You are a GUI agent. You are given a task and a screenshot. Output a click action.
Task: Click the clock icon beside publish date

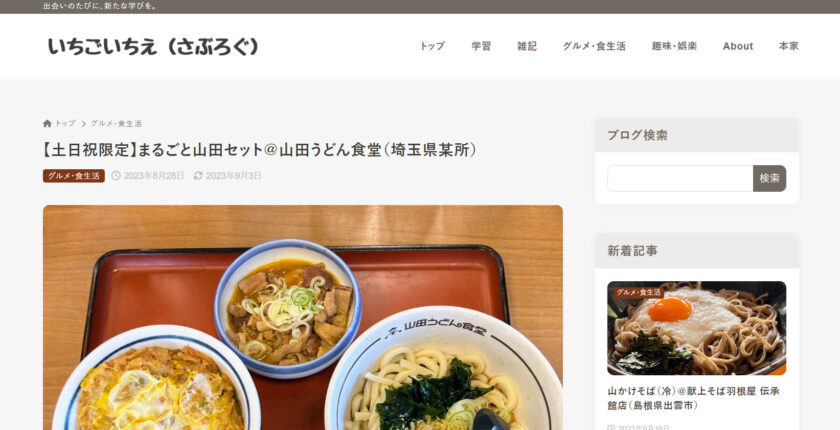point(116,176)
